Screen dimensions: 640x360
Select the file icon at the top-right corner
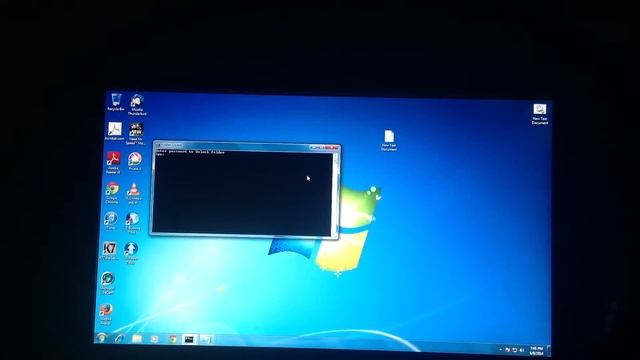540,114
